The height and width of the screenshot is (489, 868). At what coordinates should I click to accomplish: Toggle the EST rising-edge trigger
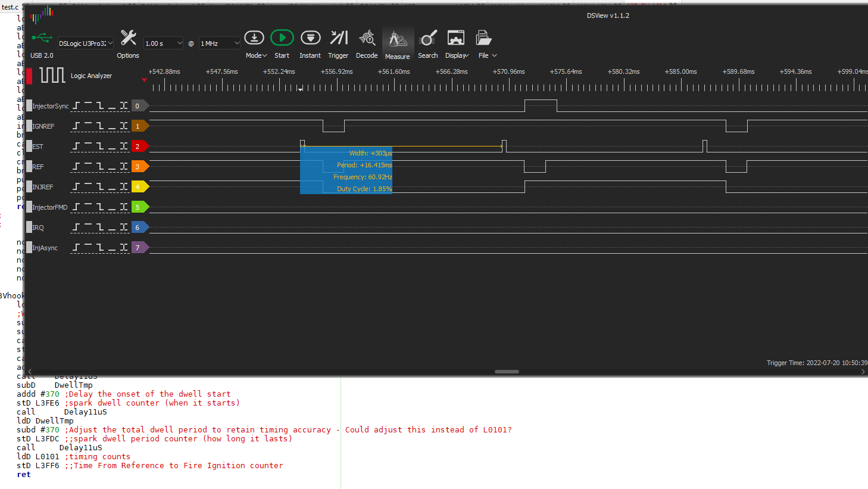pos(76,146)
